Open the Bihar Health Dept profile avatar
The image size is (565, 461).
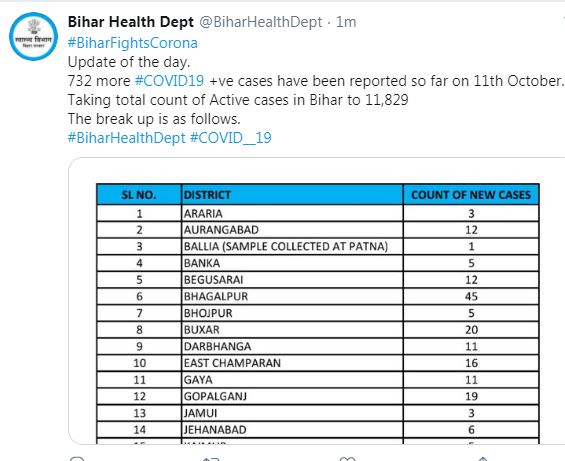coord(34,36)
